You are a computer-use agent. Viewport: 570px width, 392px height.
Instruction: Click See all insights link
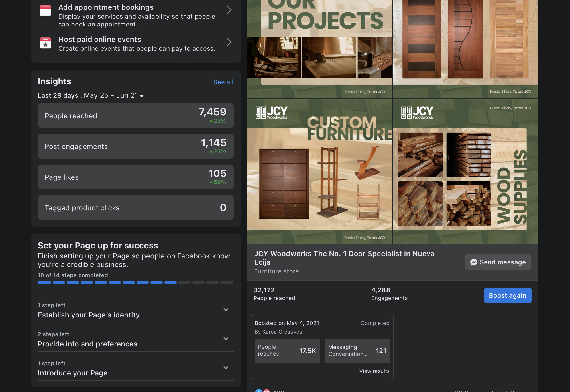223,82
